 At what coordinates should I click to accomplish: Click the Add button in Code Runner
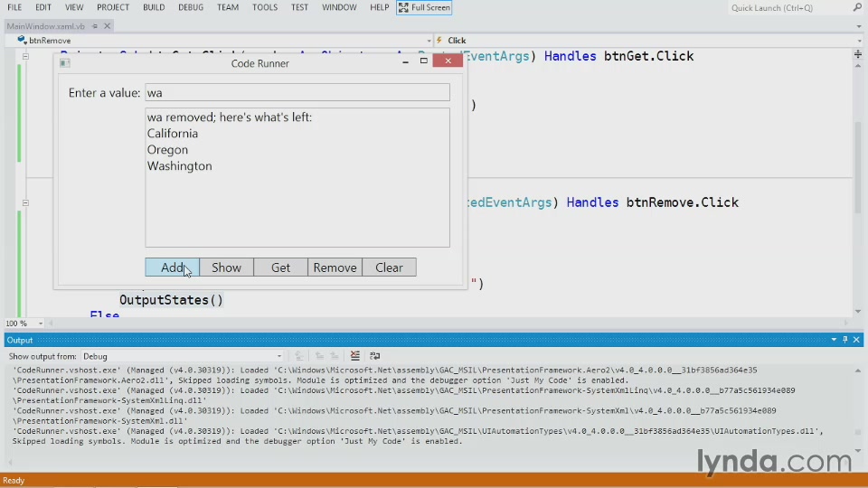click(172, 267)
